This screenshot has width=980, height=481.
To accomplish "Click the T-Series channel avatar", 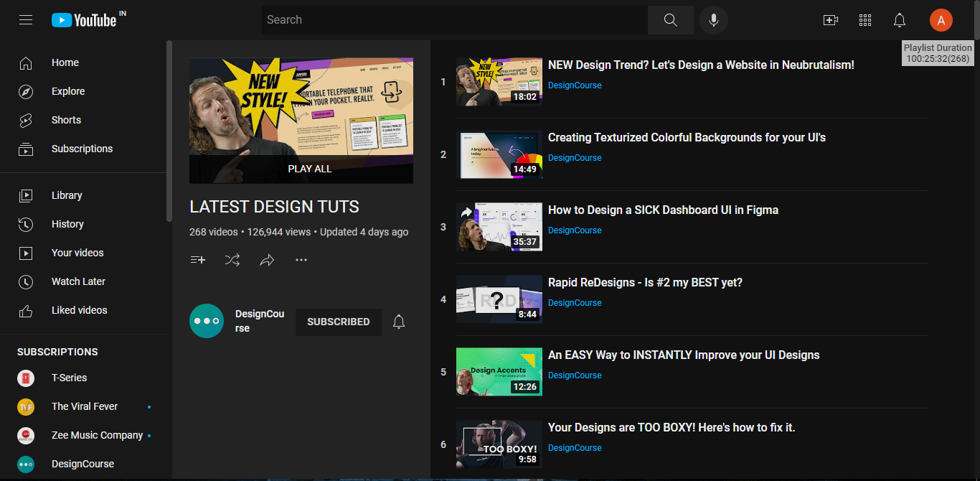I will [x=26, y=378].
